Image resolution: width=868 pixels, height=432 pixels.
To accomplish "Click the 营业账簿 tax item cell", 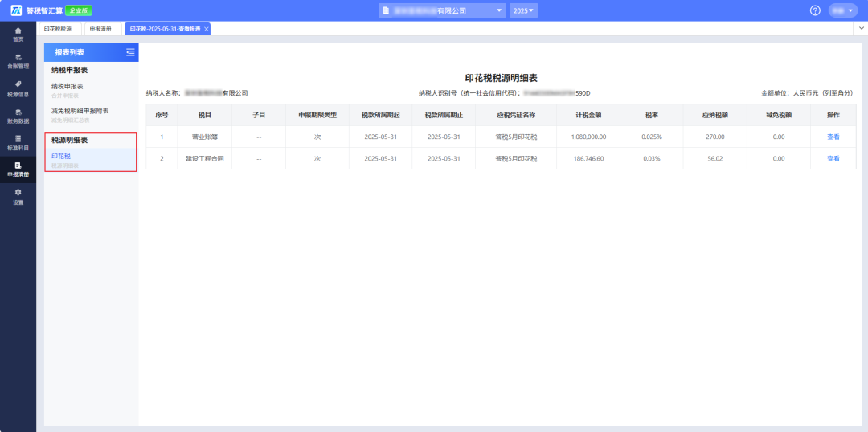I will [205, 137].
